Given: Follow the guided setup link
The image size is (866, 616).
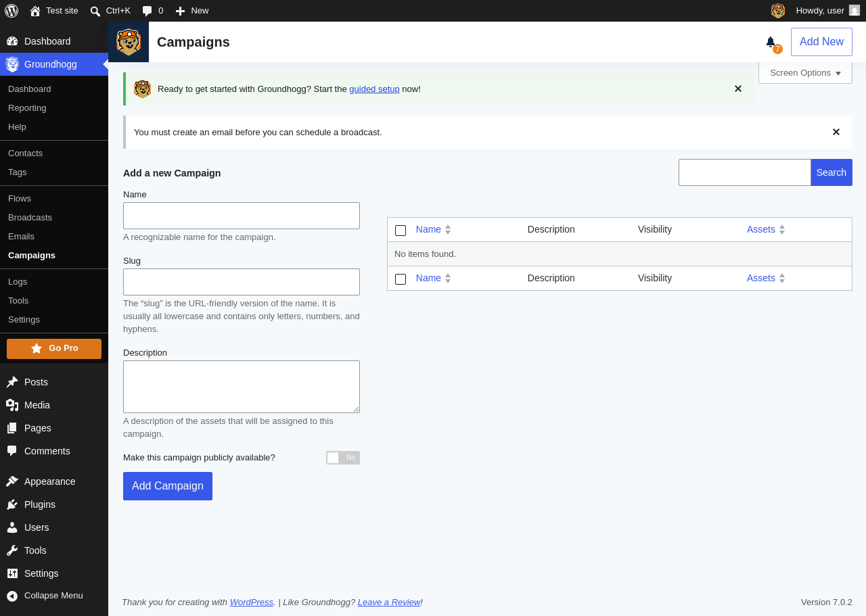Looking at the screenshot, I should click(374, 89).
